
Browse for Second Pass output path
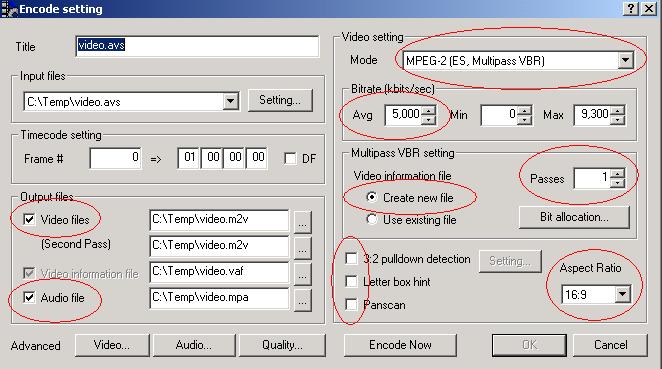click(x=302, y=247)
